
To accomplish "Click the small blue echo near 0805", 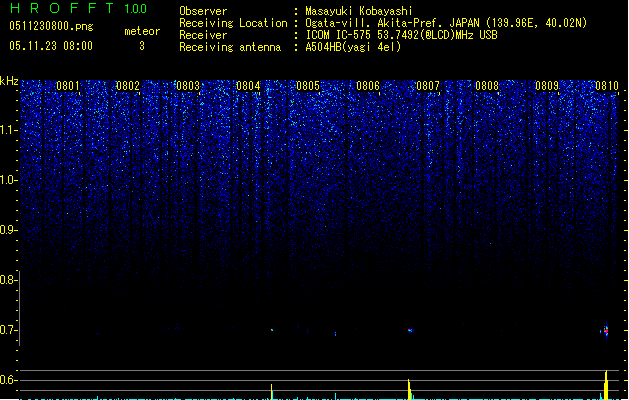I will click(335, 333).
